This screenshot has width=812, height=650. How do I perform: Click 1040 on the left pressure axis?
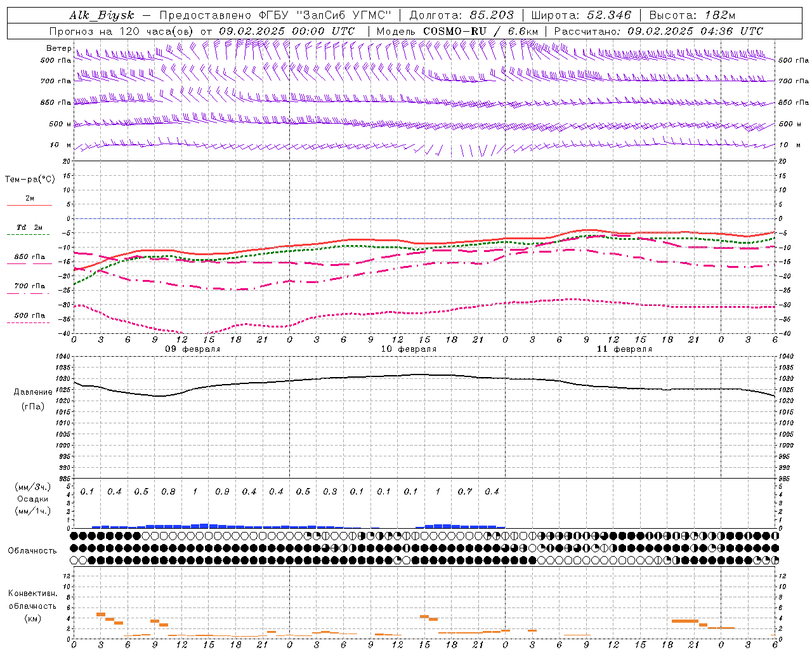click(62, 357)
